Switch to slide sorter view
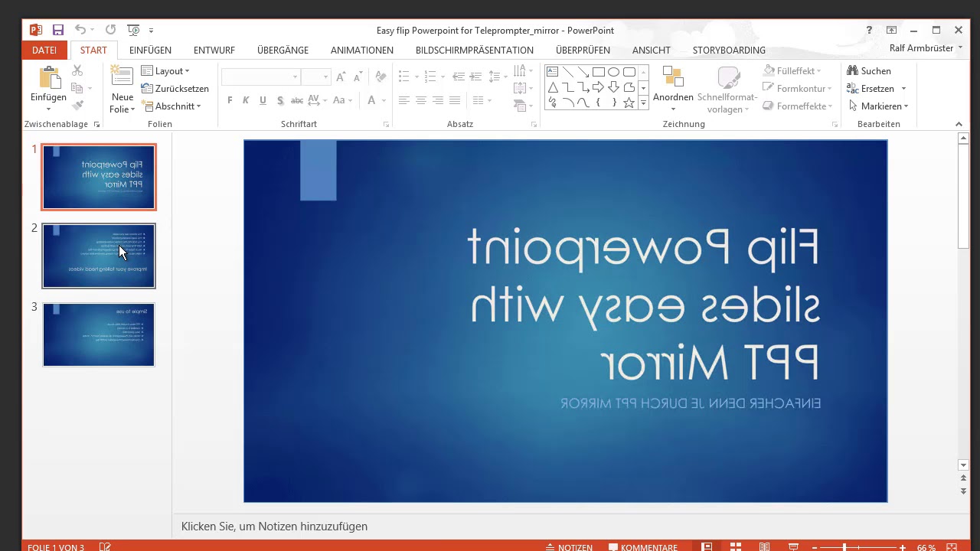980x551 pixels. click(735, 546)
